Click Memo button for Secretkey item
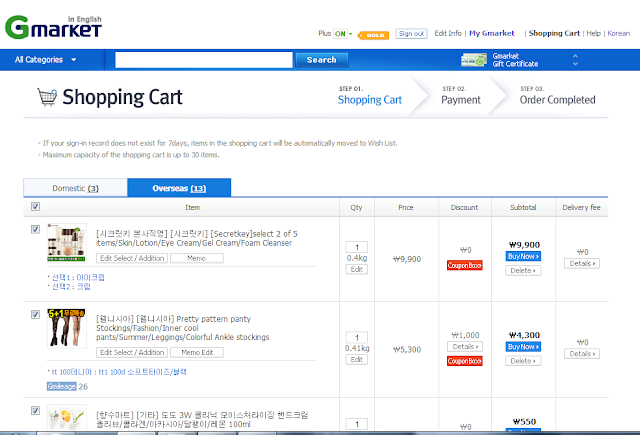The image size is (640, 435). click(x=197, y=258)
